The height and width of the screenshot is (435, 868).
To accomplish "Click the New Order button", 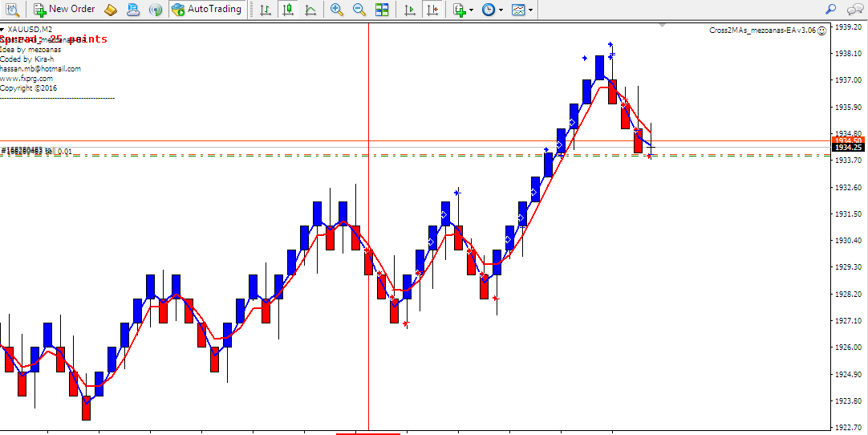I will click(64, 10).
